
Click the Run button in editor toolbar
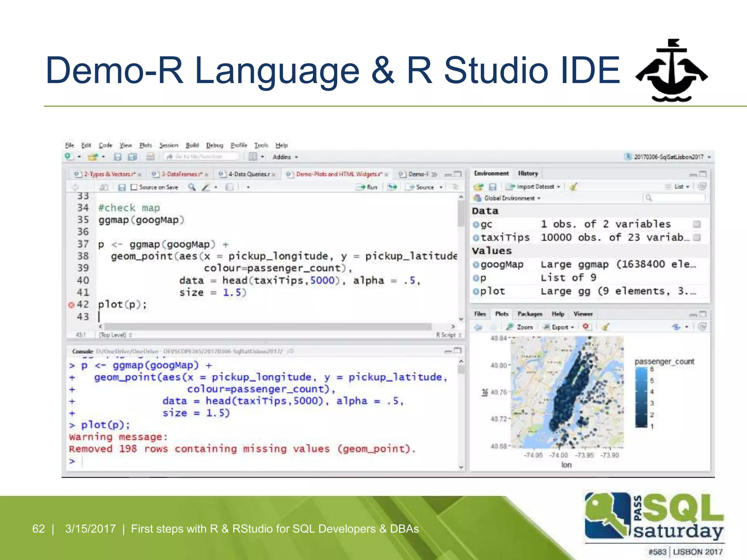click(367, 187)
